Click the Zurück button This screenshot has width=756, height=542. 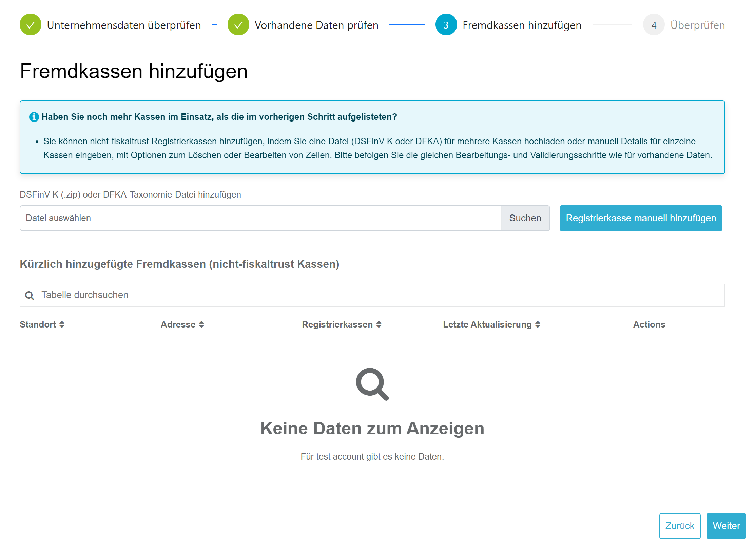coord(680,526)
